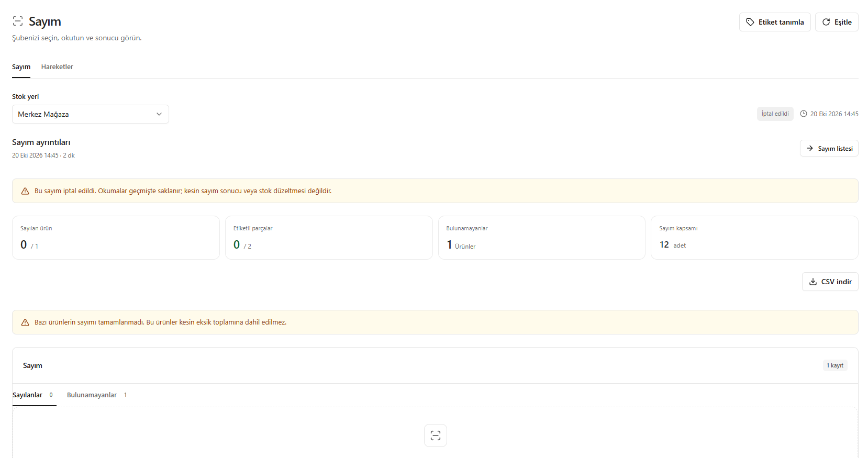Open the Etiket tanımla dialog

(775, 22)
